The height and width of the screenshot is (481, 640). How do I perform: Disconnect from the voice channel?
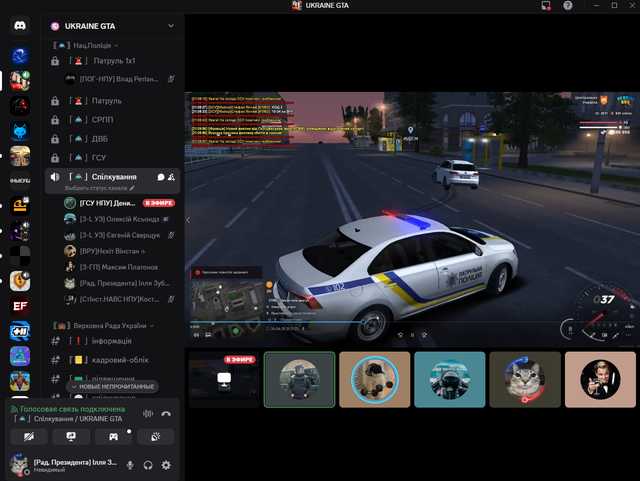point(166,414)
